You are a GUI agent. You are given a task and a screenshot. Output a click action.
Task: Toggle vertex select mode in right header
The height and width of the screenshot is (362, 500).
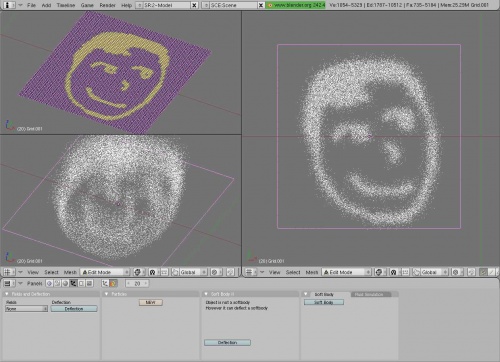point(483,272)
